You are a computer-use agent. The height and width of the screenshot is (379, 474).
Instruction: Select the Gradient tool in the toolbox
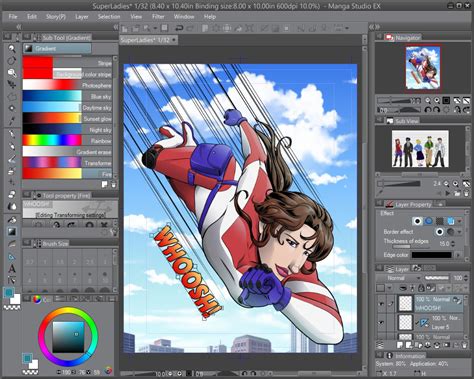tap(12, 231)
